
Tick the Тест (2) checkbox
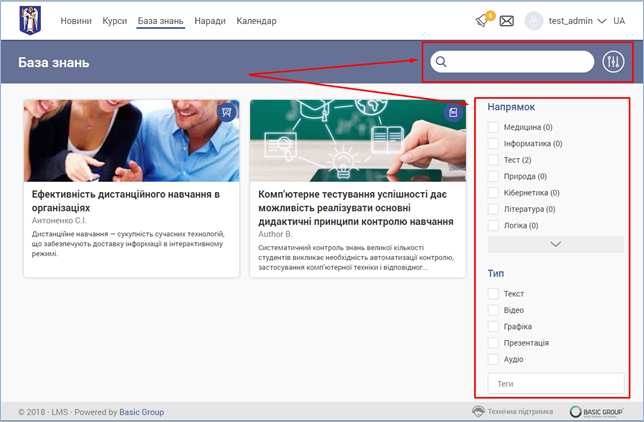tap(493, 160)
